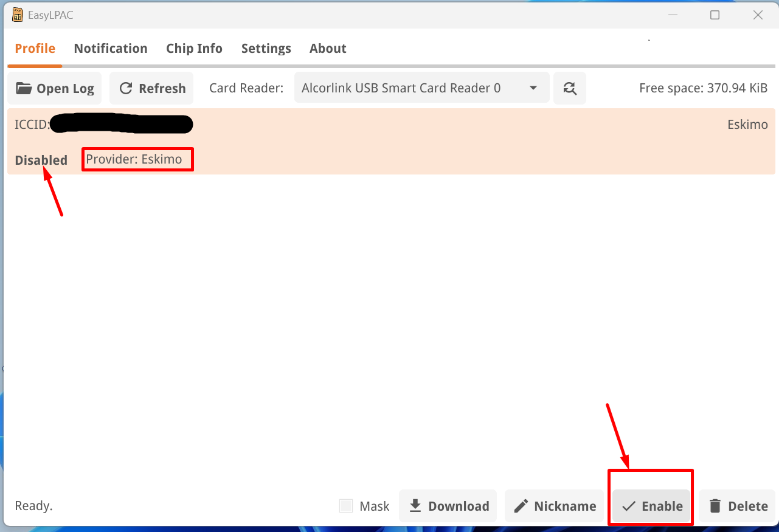The image size is (779, 532).
Task: Open the log folder via Open Log
Action: [x=55, y=89]
